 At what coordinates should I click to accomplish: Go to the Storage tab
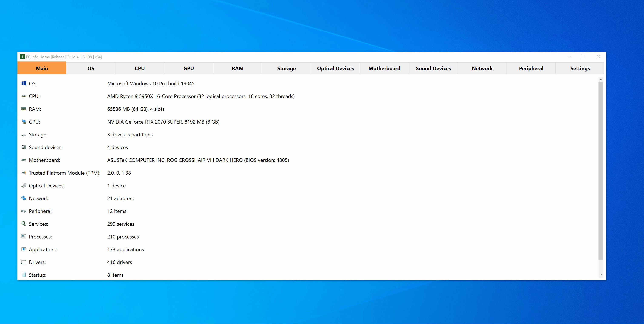click(x=287, y=68)
